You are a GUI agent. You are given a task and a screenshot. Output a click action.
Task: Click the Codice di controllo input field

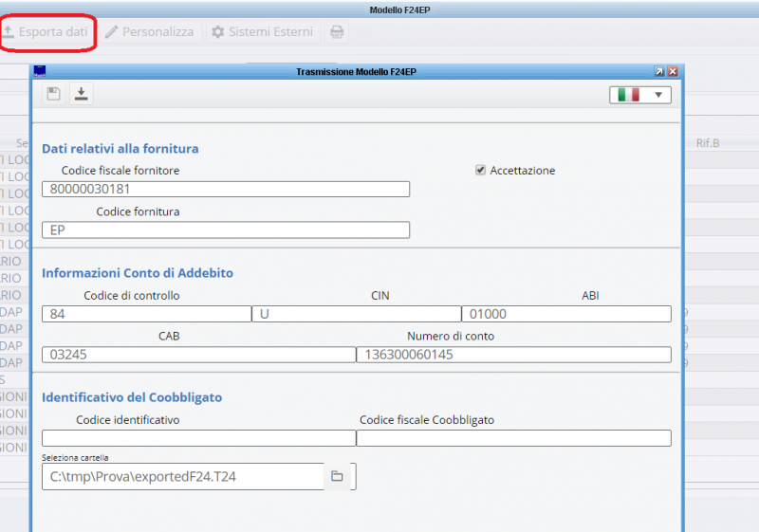(146, 314)
